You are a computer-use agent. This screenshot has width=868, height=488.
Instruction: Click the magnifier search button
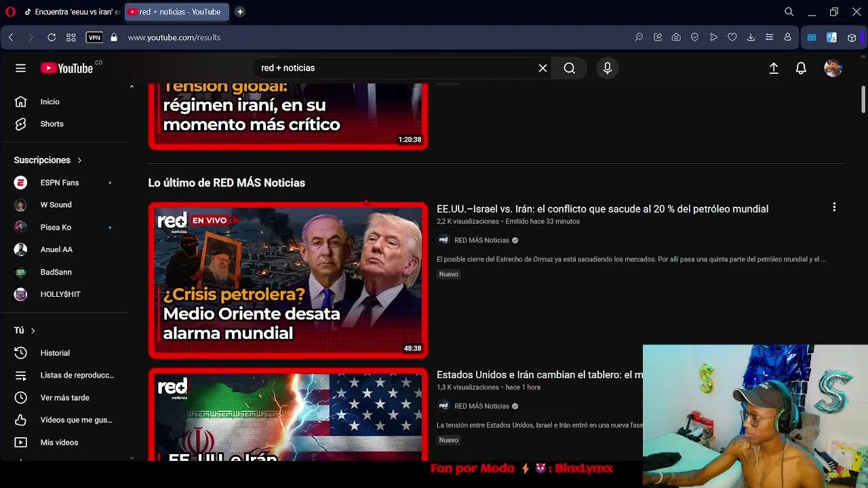click(x=570, y=68)
